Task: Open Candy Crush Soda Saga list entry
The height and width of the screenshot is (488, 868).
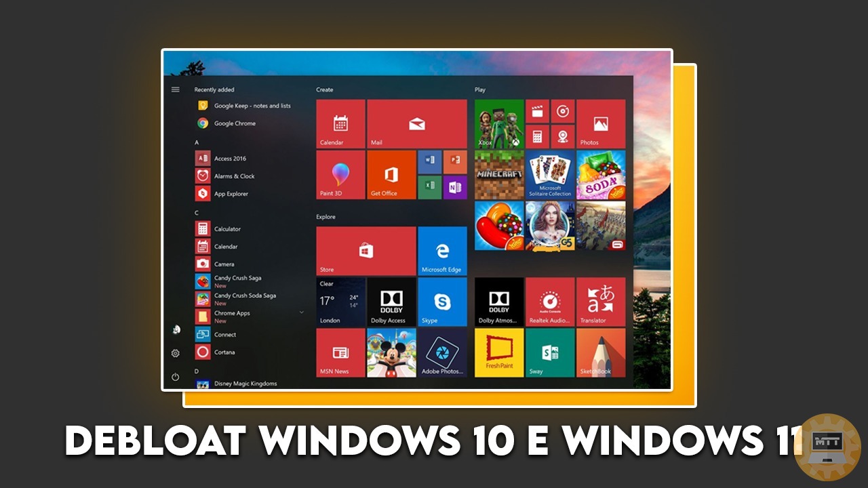Action: click(x=237, y=299)
